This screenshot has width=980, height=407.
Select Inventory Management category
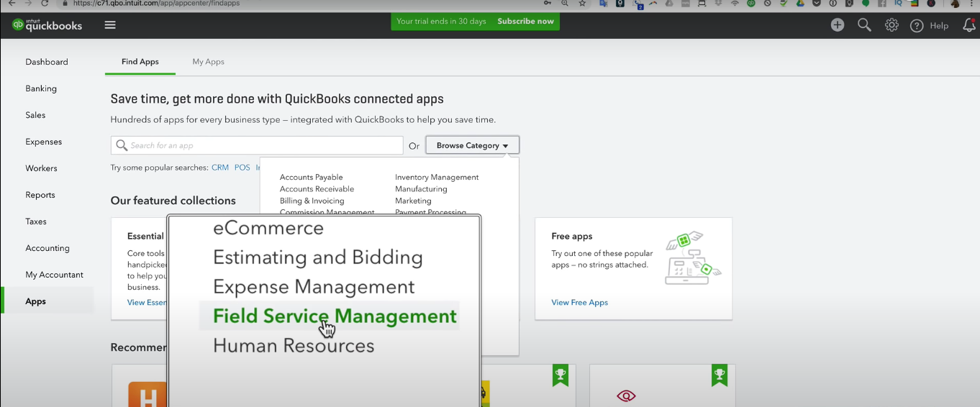(x=437, y=177)
